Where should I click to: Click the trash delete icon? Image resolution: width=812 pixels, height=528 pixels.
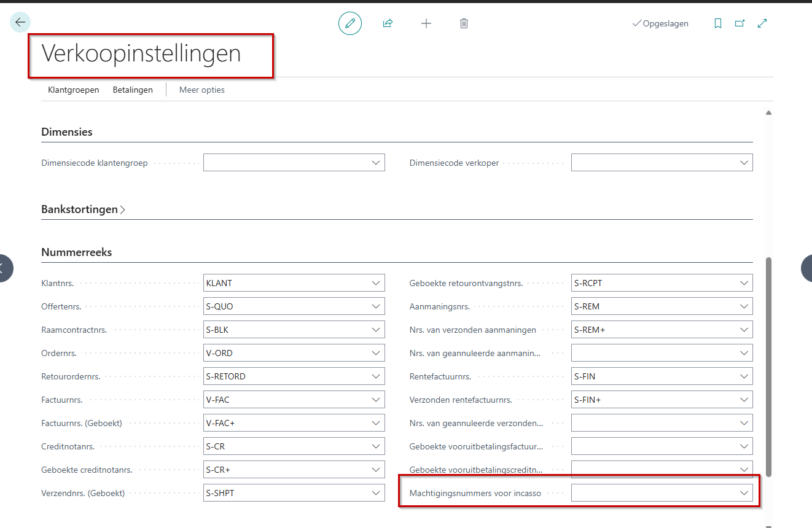(464, 23)
